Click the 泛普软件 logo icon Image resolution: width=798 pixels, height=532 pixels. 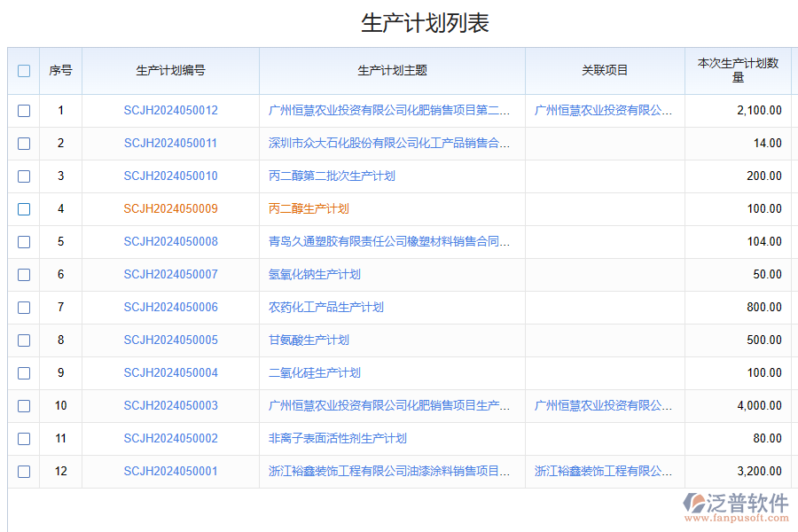click(x=694, y=505)
